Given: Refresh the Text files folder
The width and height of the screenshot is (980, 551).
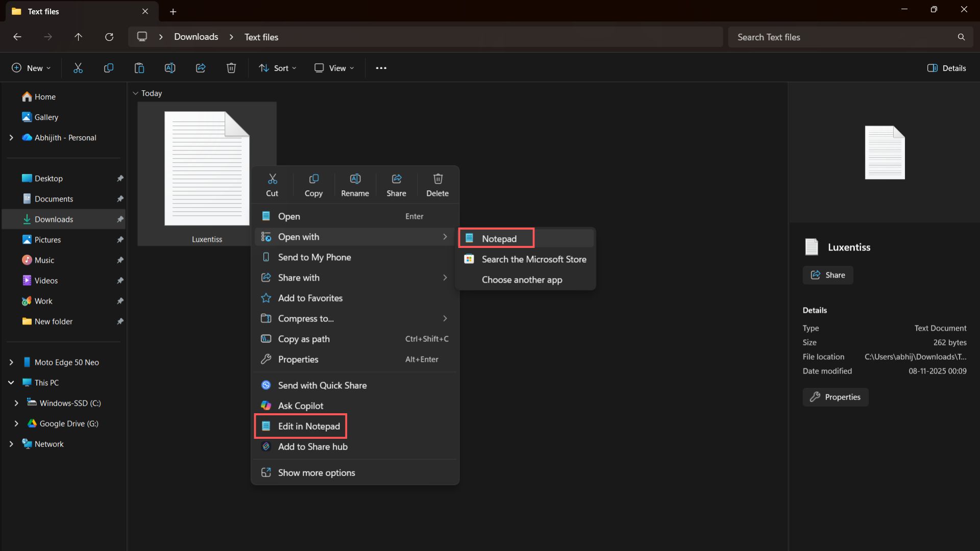Looking at the screenshot, I should coord(109,37).
